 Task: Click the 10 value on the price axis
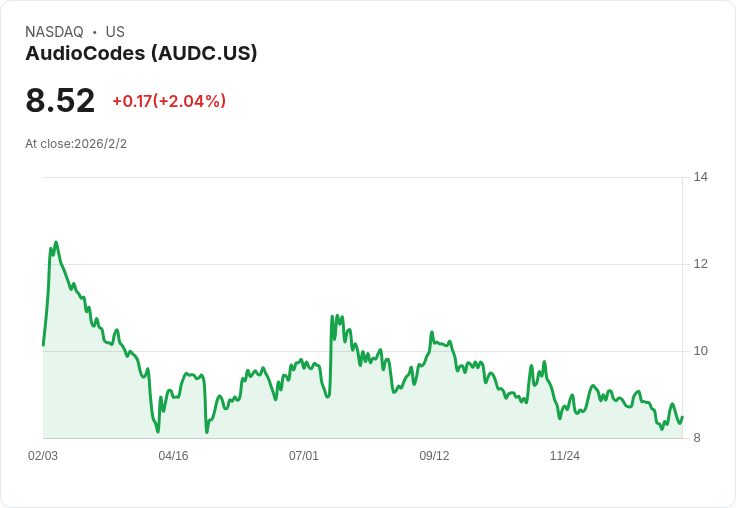pos(700,351)
